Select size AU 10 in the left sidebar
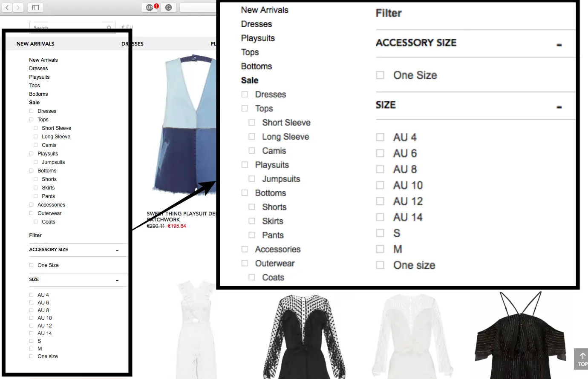This screenshot has height=379, width=588. (x=31, y=318)
